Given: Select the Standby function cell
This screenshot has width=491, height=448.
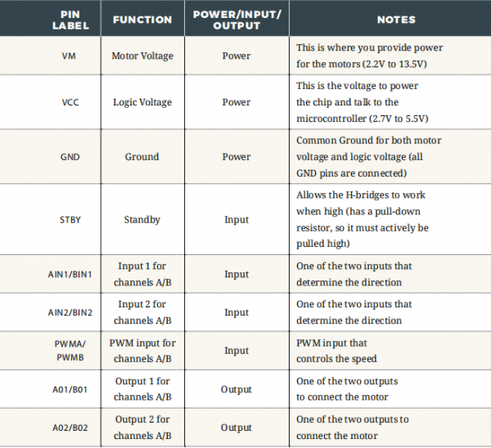Looking at the screenshot, I should click(142, 220).
